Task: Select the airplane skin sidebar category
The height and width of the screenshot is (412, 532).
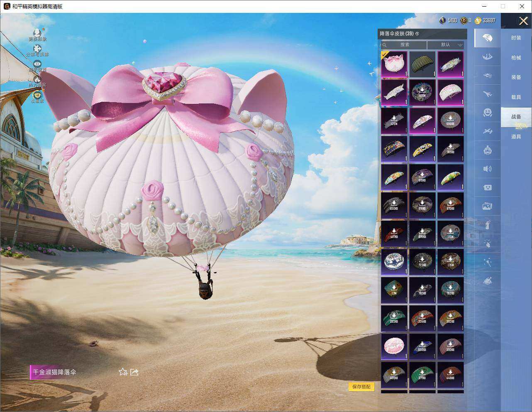Action: 488,94
